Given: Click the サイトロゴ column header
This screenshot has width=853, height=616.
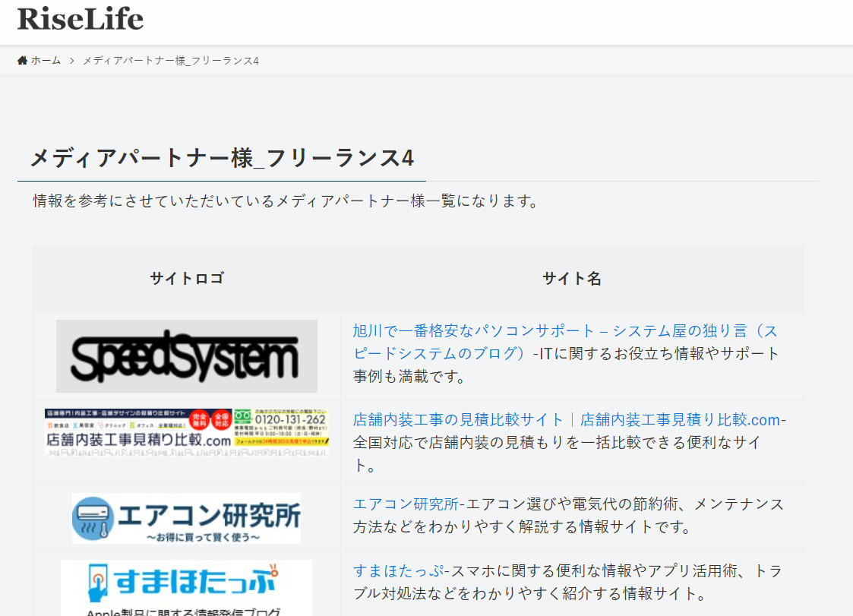Looking at the screenshot, I should click(187, 279).
